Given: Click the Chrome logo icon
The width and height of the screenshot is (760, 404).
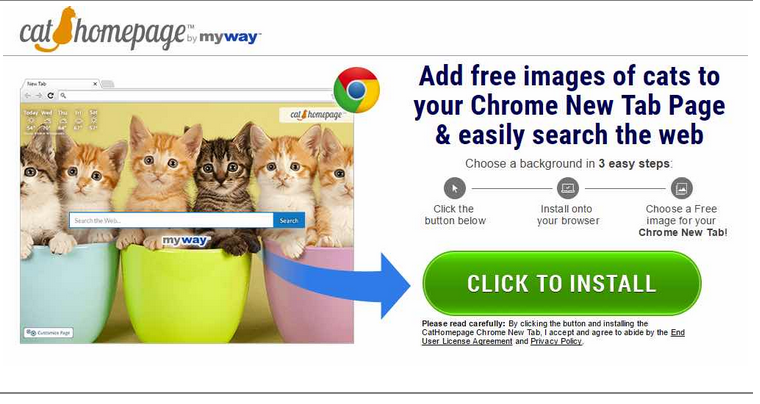Looking at the screenshot, I should 357,90.
